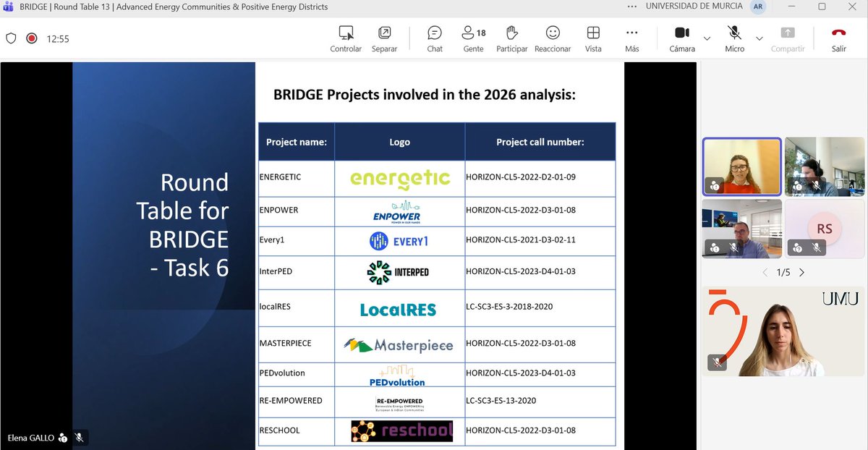Expand Micro audio options arrow

click(759, 38)
